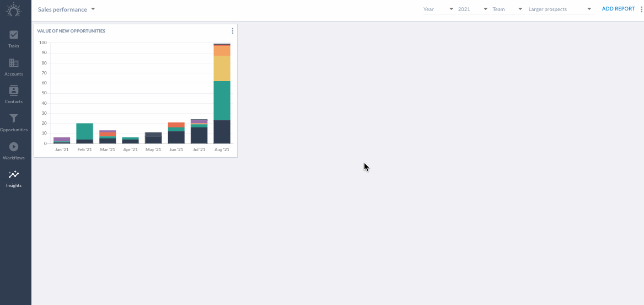Open the Tasks checkmark icon
644x305 pixels.
point(14,35)
